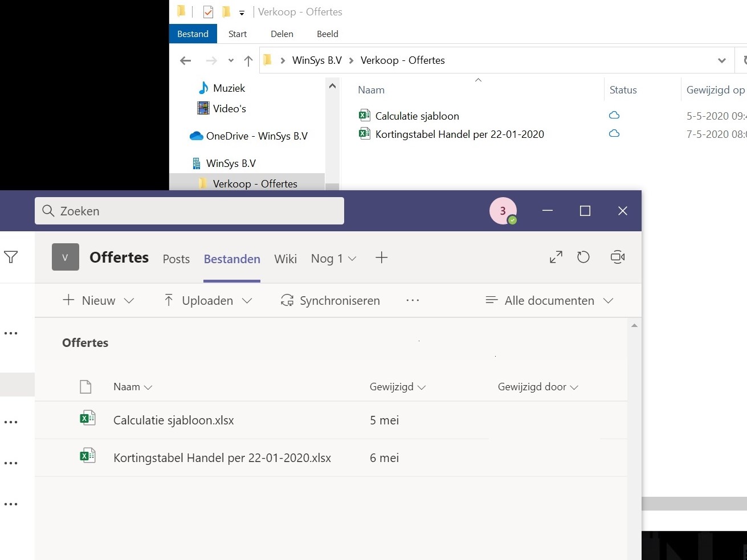Click the Gewijzigd op column header
Image resolution: width=747 pixels, height=560 pixels.
(x=715, y=90)
